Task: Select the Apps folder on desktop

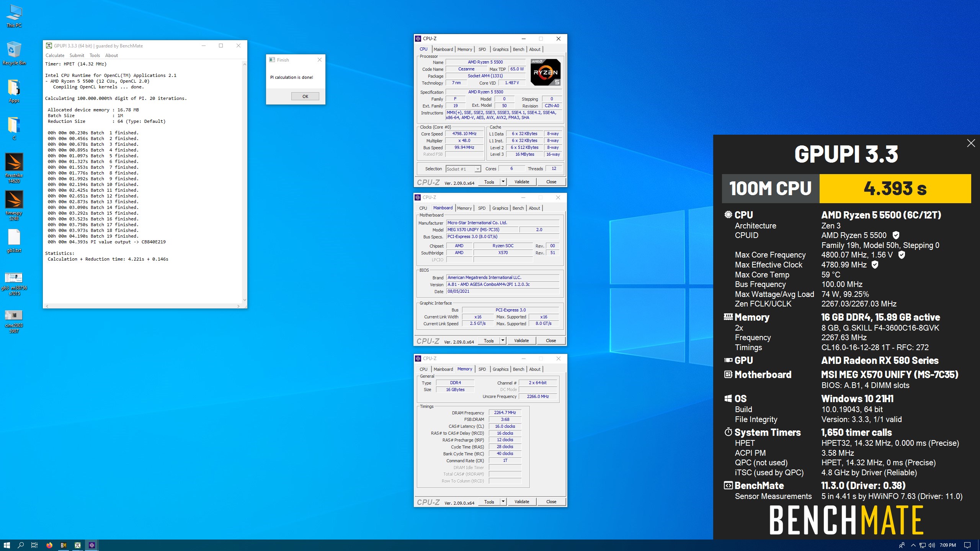Action: [x=14, y=91]
